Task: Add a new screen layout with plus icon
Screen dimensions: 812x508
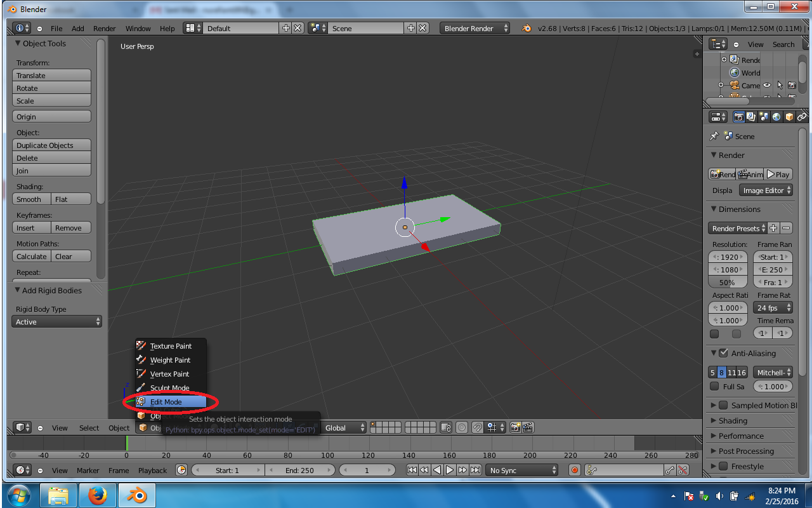Action: click(x=285, y=28)
